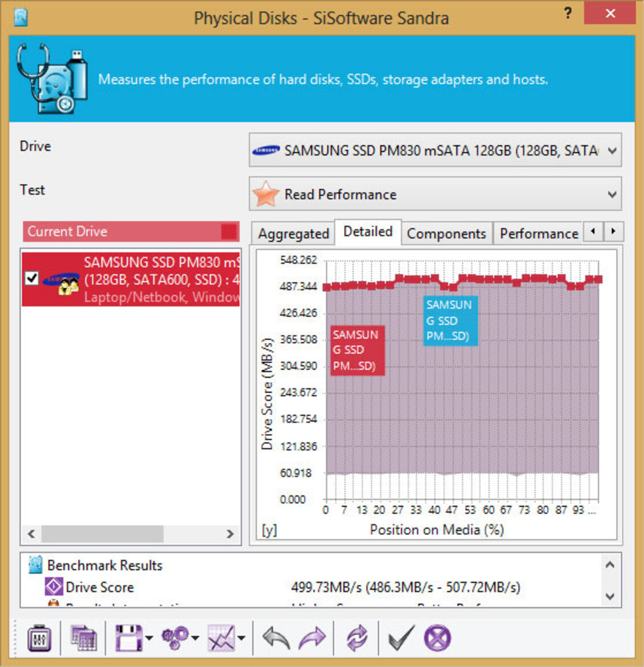Click the chart graph type icon
Viewport: 644px width, 667px height.
(221, 638)
